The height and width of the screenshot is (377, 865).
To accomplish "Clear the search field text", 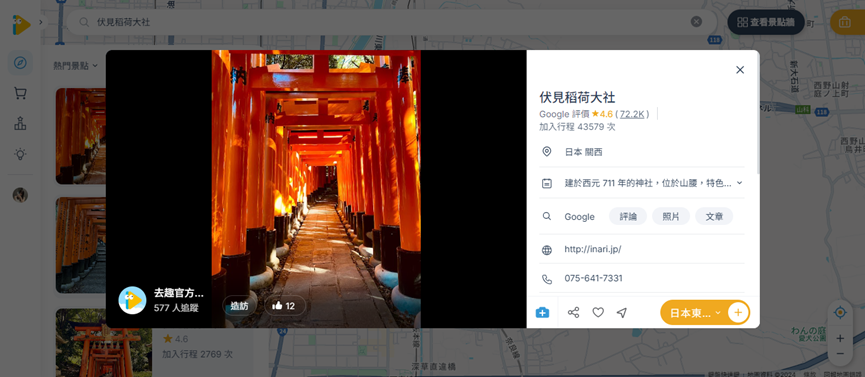I will [696, 22].
